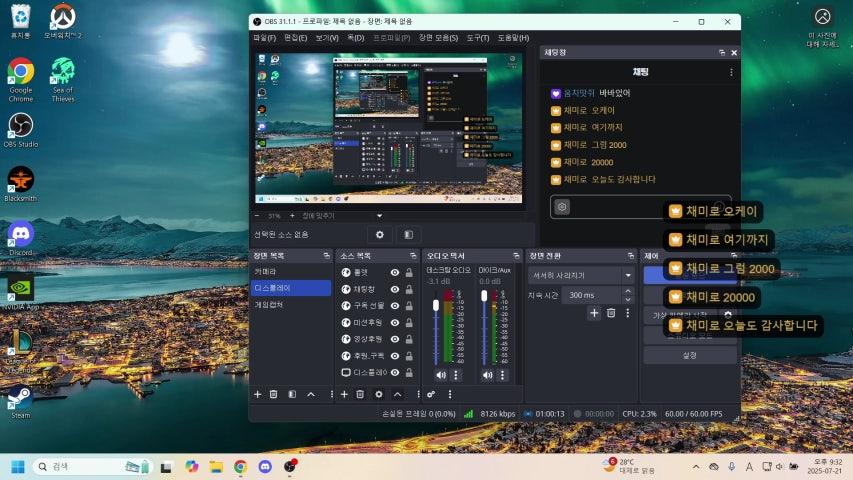Open audio mixer dock three-dot menu

point(450,394)
